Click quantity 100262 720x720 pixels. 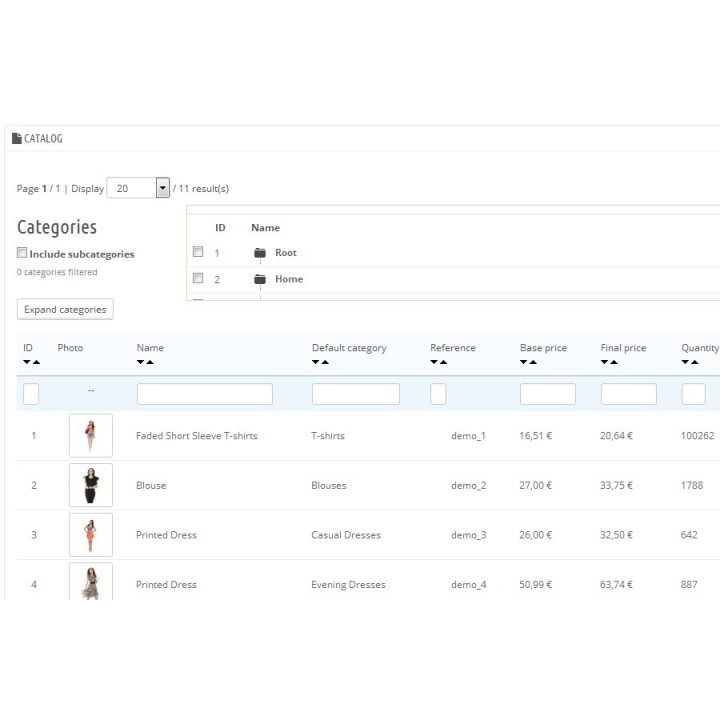[x=698, y=436]
